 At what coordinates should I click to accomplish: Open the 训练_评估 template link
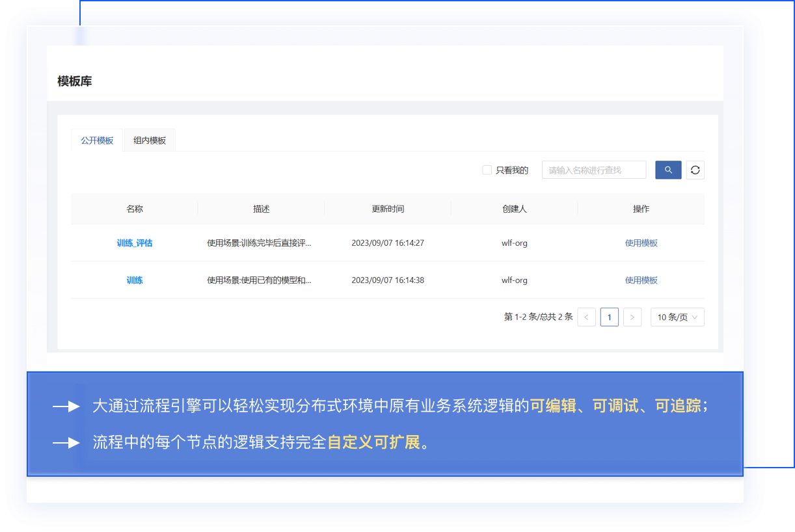135,243
